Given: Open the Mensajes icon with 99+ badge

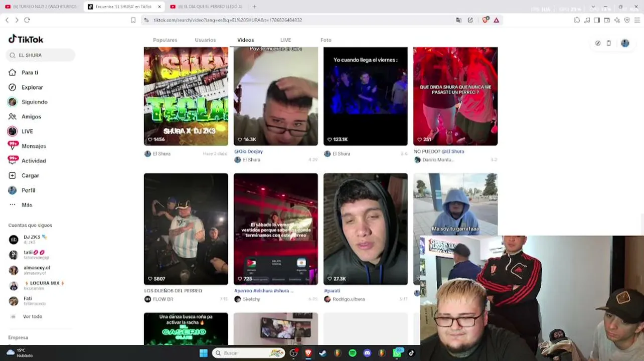Looking at the screenshot, I should tap(13, 146).
